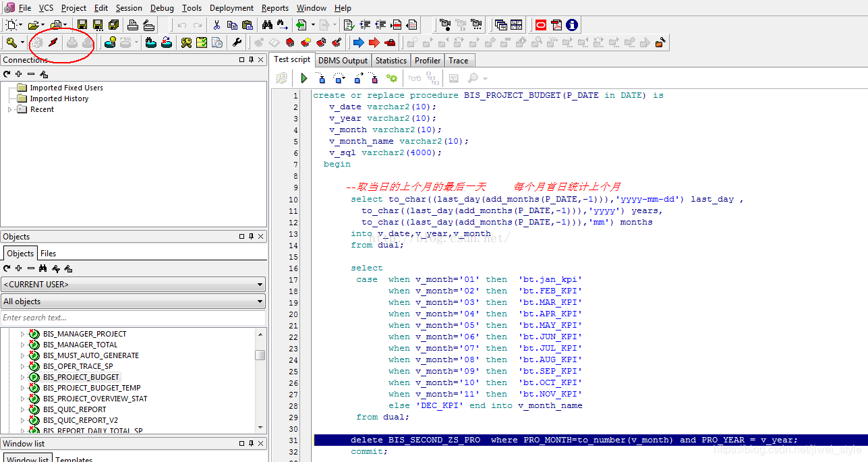Viewport: 868px width, 462px height.
Task: Open the wrench Preferences icon
Action: click(x=237, y=42)
